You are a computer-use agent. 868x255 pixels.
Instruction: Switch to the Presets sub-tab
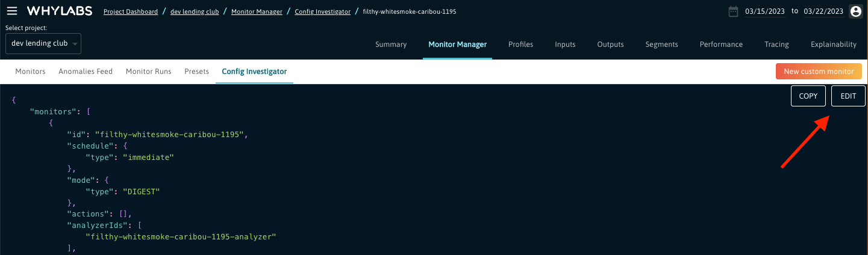coord(196,71)
